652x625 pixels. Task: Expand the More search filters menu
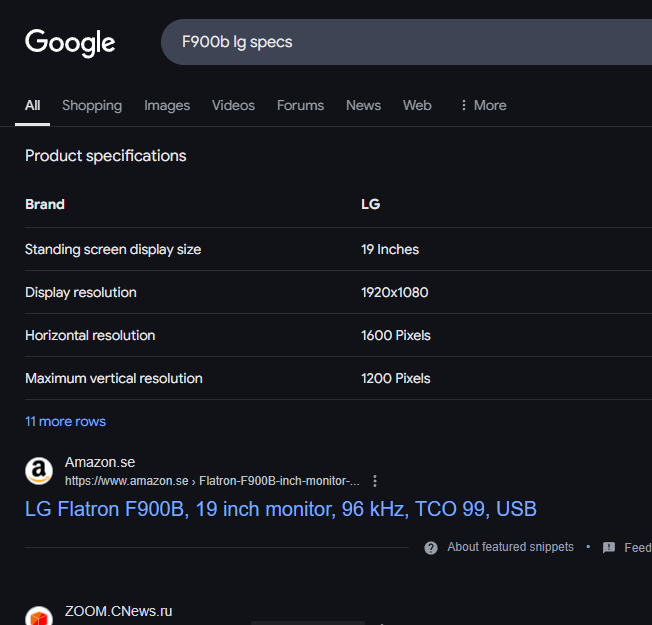pyautogui.click(x=484, y=106)
